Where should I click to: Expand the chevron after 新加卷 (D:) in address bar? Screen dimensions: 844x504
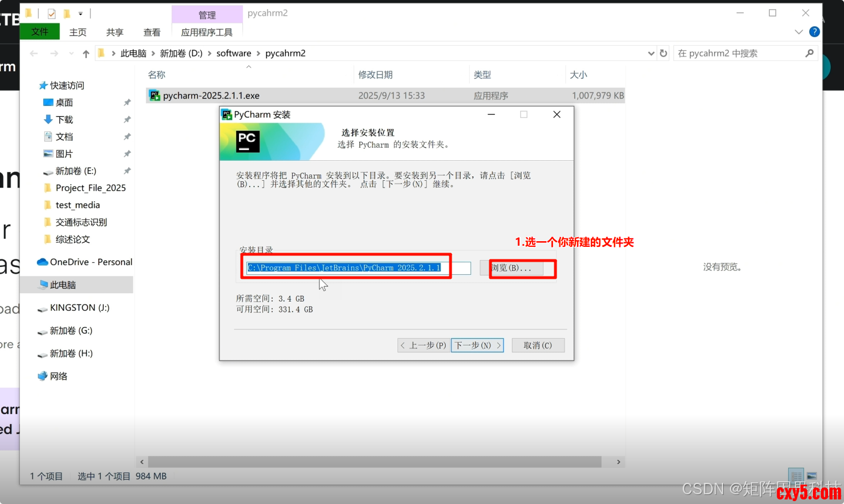[209, 54]
